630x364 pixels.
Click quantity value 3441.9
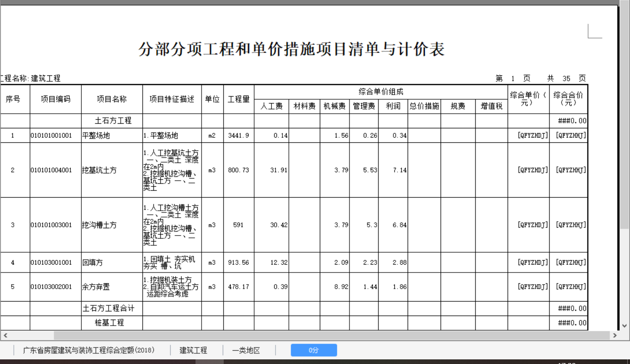pyautogui.click(x=239, y=135)
